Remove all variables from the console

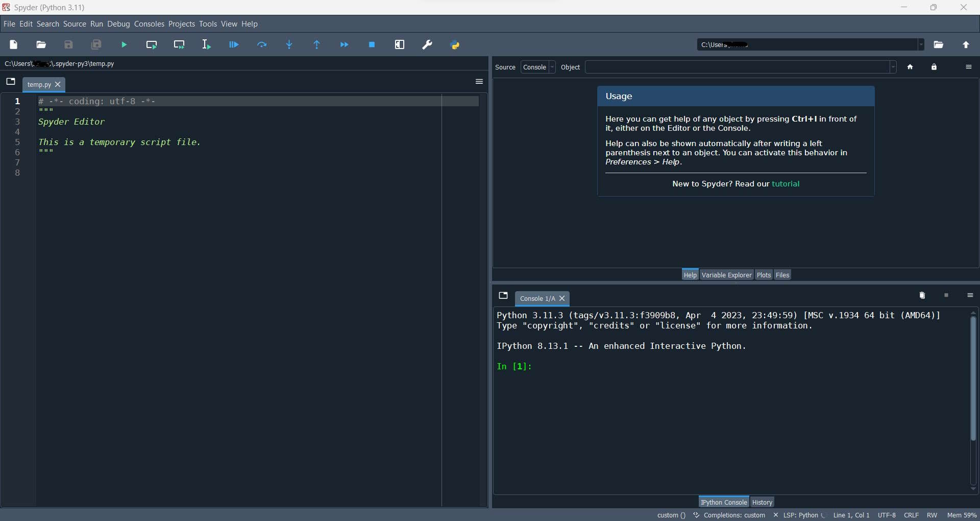click(x=922, y=295)
